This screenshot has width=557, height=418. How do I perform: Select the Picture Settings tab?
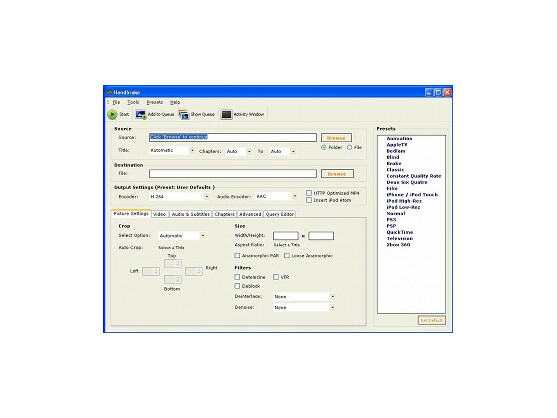pyautogui.click(x=131, y=213)
